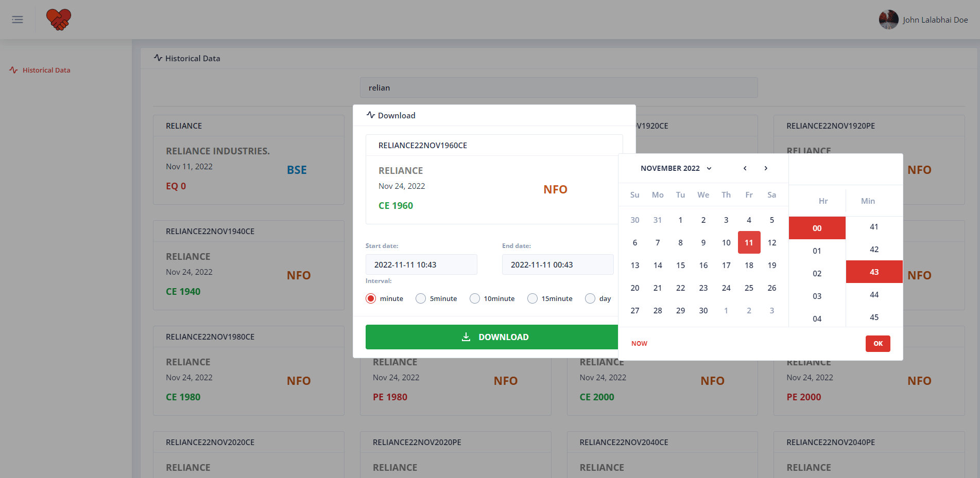Go to the previous month in calendar
The image size is (980, 478).
pyautogui.click(x=745, y=168)
